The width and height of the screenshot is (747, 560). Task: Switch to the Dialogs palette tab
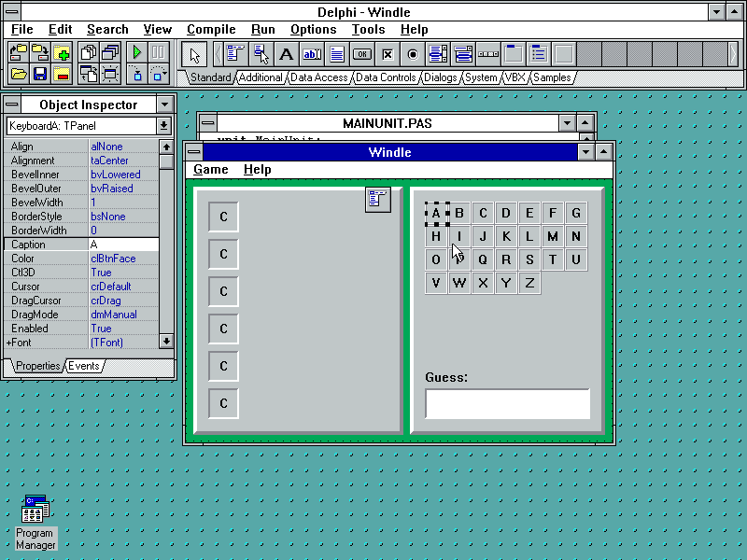click(440, 77)
